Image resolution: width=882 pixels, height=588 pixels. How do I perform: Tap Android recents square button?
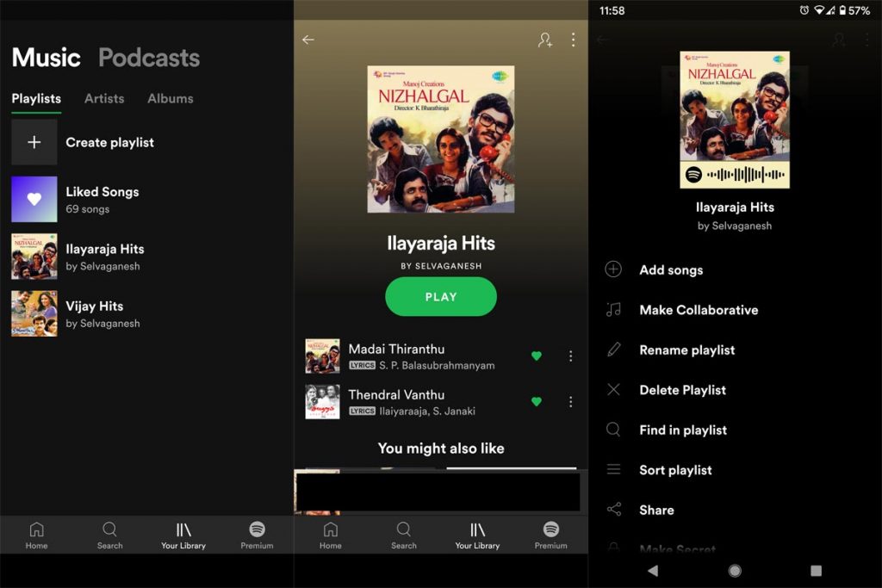point(817,571)
